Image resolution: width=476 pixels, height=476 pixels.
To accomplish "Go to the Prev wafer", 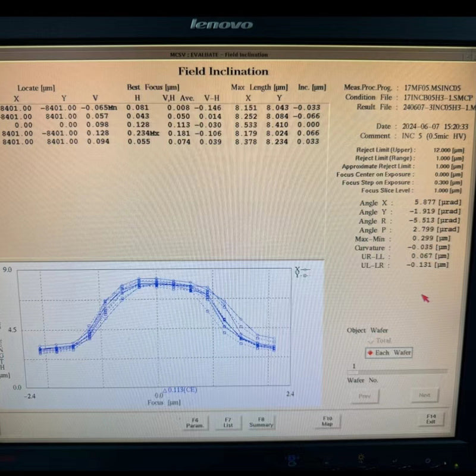I will click(365, 396).
